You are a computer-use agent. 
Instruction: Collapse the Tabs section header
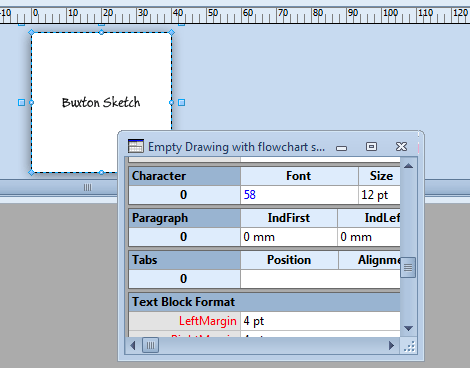point(184,260)
